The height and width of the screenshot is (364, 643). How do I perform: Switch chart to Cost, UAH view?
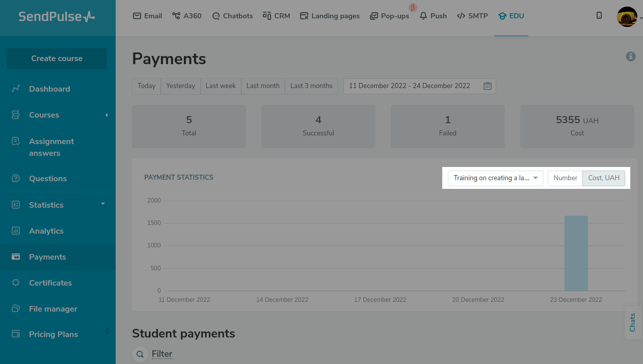point(604,178)
